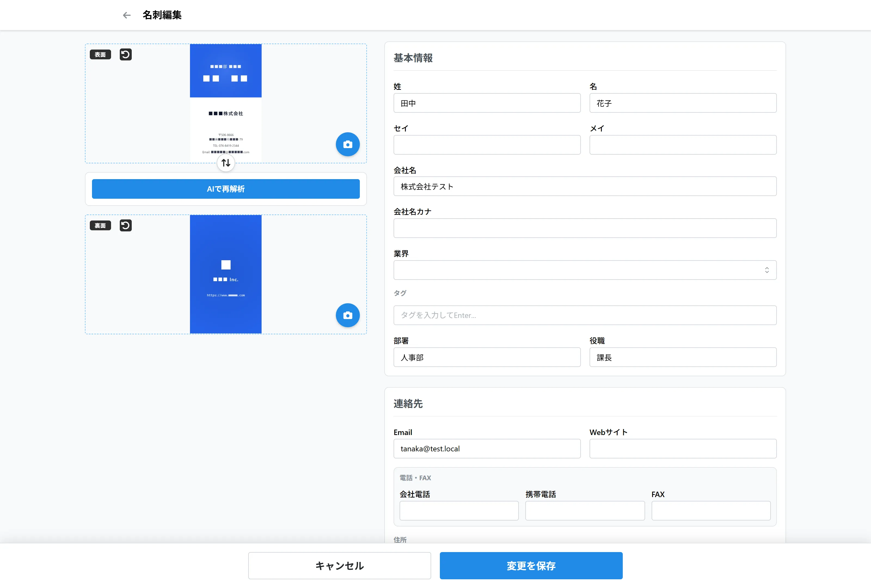
Task: Click the Email field showing tanaka@test.local
Action: [486, 449]
